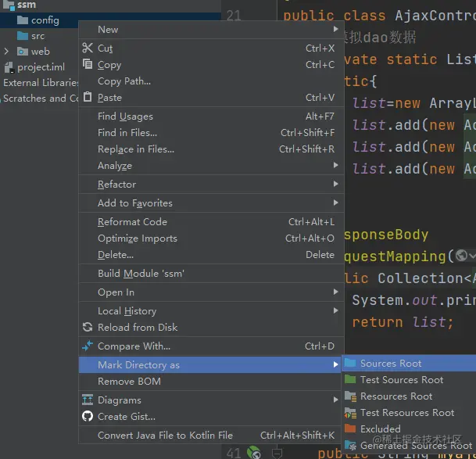
Task: Select Convert Java File to Kotlin File
Action: point(211,435)
